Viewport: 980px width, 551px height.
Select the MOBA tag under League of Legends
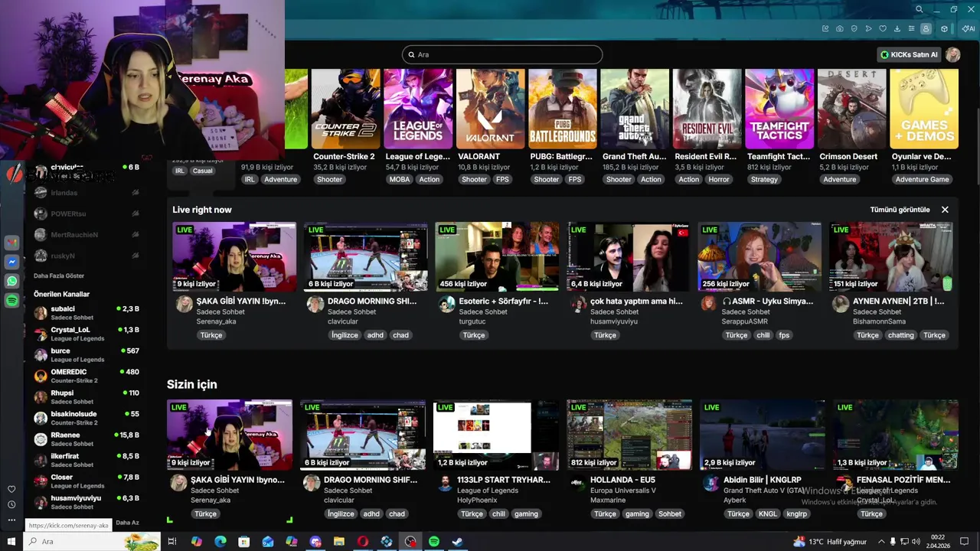(x=400, y=179)
